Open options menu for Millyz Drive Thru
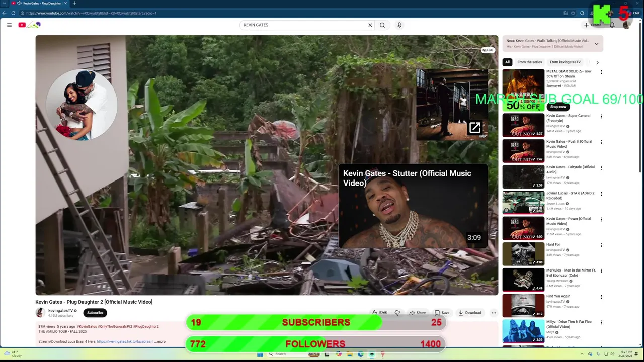Image resolution: width=644 pixels, height=362 pixels. coord(601,323)
